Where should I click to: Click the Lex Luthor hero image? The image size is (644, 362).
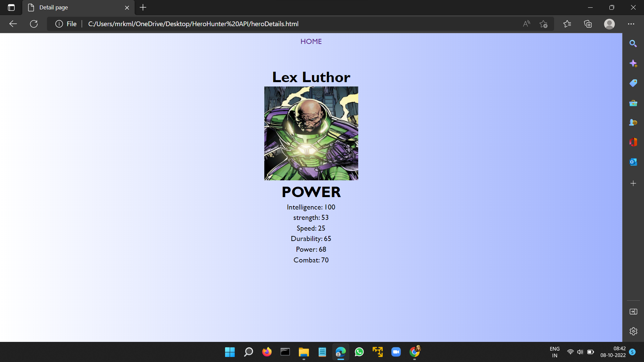311,133
